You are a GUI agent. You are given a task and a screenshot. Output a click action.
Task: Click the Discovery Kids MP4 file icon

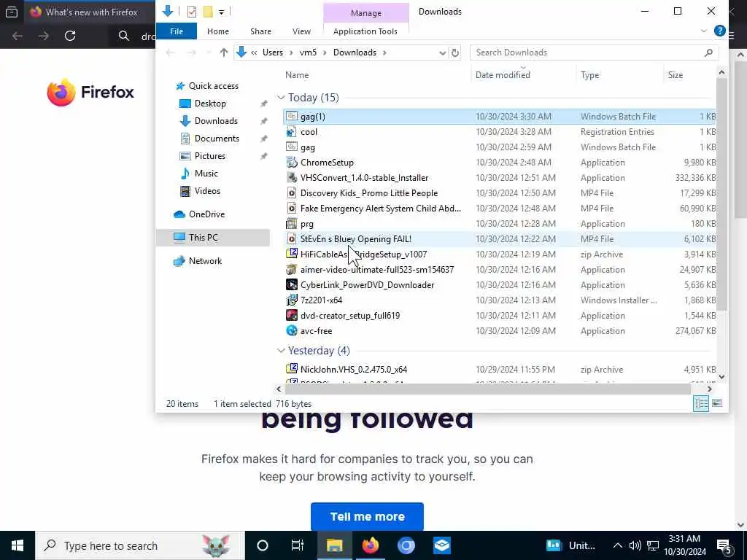292,192
